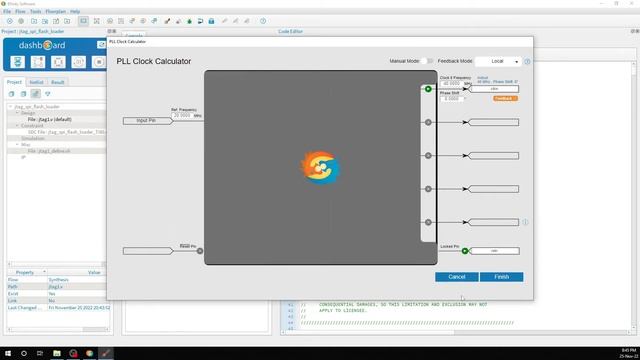The image size is (640, 360).
Task: Edit the Ref. Frequency input field
Action: [182, 116]
